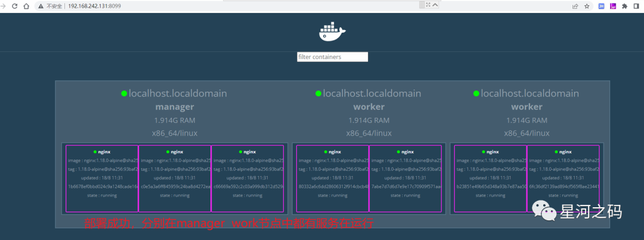Image resolution: width=644 pixels, height=240 pixels.
Task: Click green dot of nginx container 7abe7d7d
Action: (398, 152)
